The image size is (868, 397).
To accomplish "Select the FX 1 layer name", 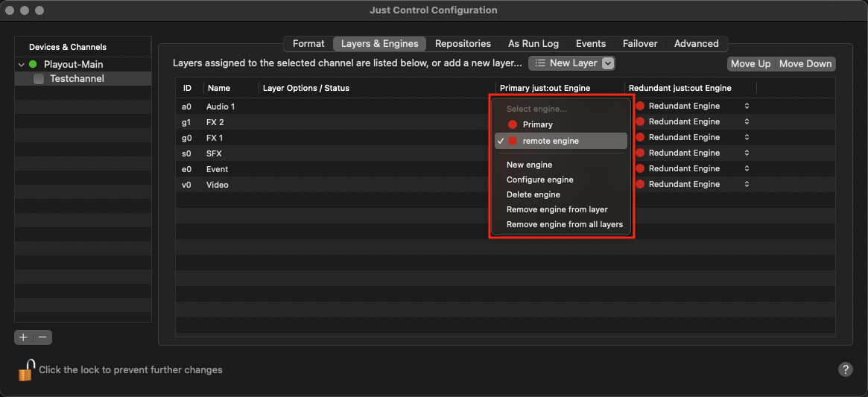I will click(x=215, y=137).
